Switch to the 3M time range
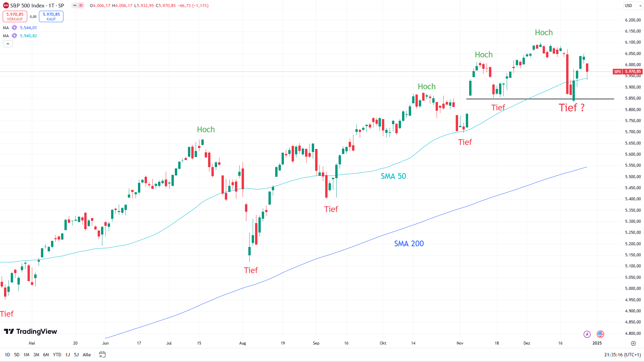 (x=36, y=355)
